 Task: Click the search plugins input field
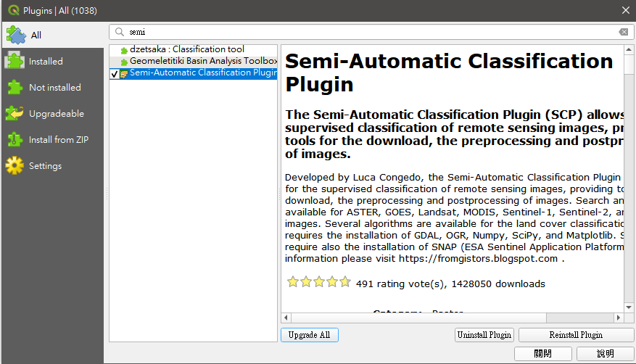pos(371,32)
